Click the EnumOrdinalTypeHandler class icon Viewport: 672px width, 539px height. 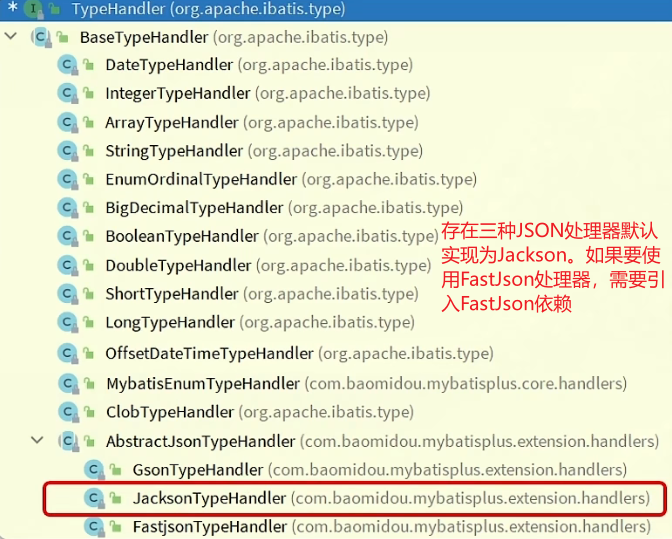tap(67, 179)
